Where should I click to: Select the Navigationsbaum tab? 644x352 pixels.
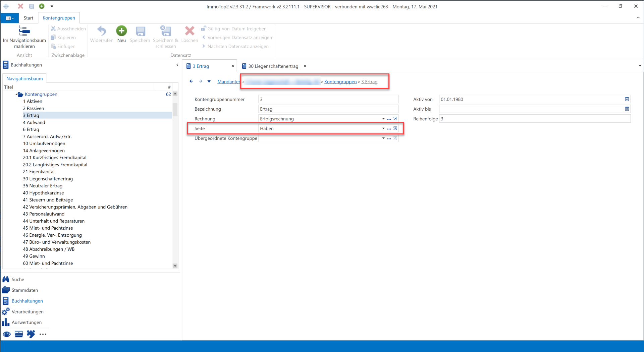pyautogui.click(x=24, y=78)
